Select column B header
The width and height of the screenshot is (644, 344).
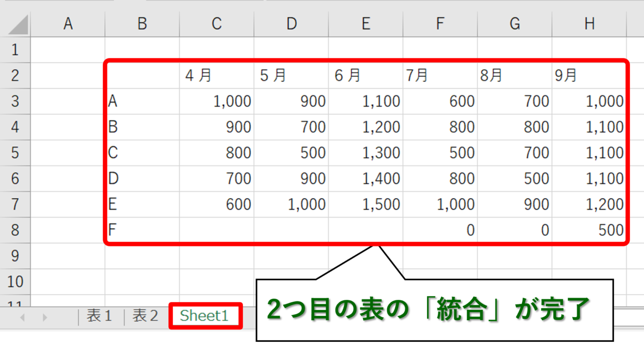point(142,24)
